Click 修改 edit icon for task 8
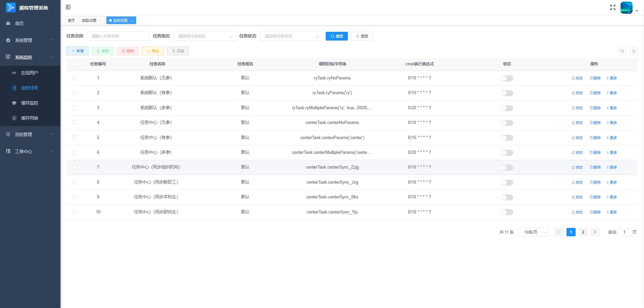 tap(577, 182)
